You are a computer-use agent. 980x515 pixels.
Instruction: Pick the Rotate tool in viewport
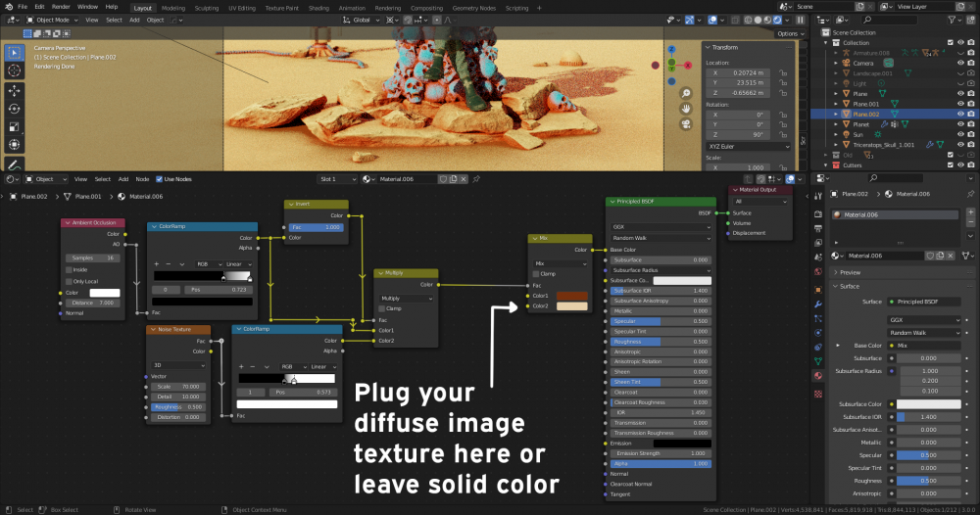click(x=14, y=110)
